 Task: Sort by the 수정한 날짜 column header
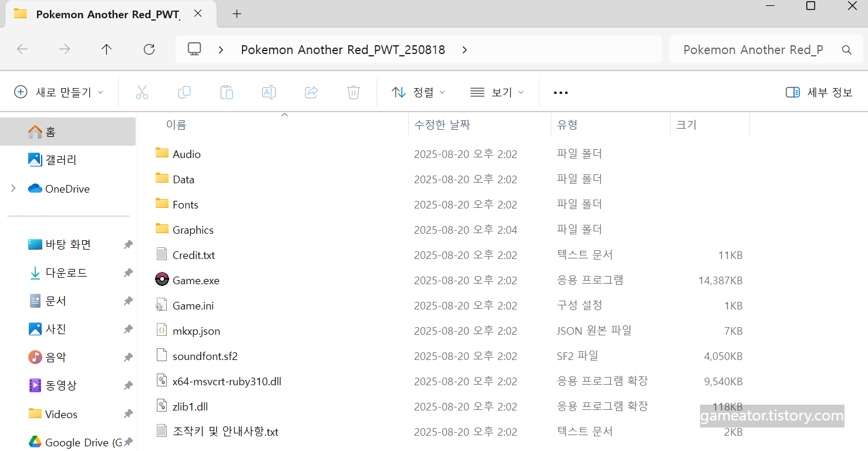442,124
